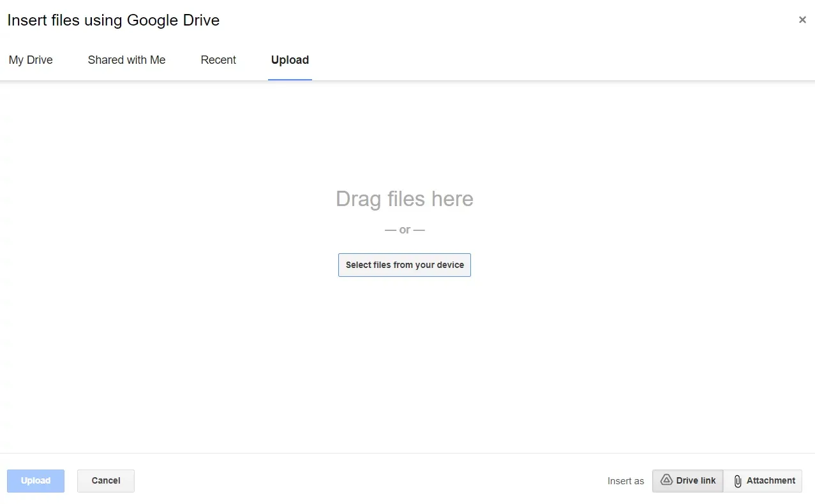Viewport: 815px width, 504px height.
Task: Click the or divider text
Action: (404, 229)
